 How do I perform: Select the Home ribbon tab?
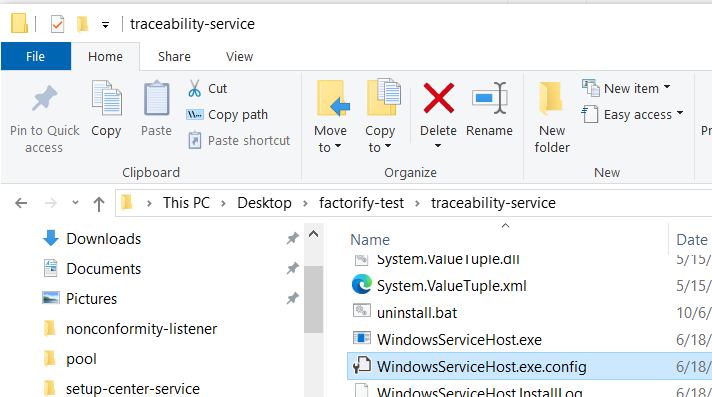coord(105,56)
